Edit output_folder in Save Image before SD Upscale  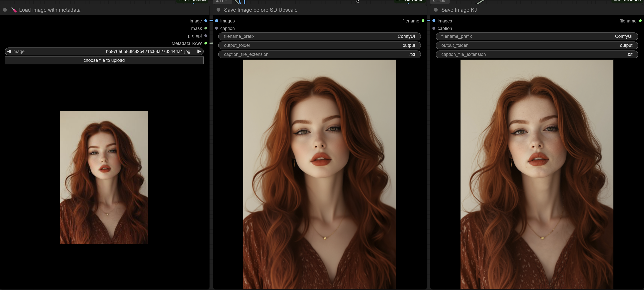[x=319, y=45]
